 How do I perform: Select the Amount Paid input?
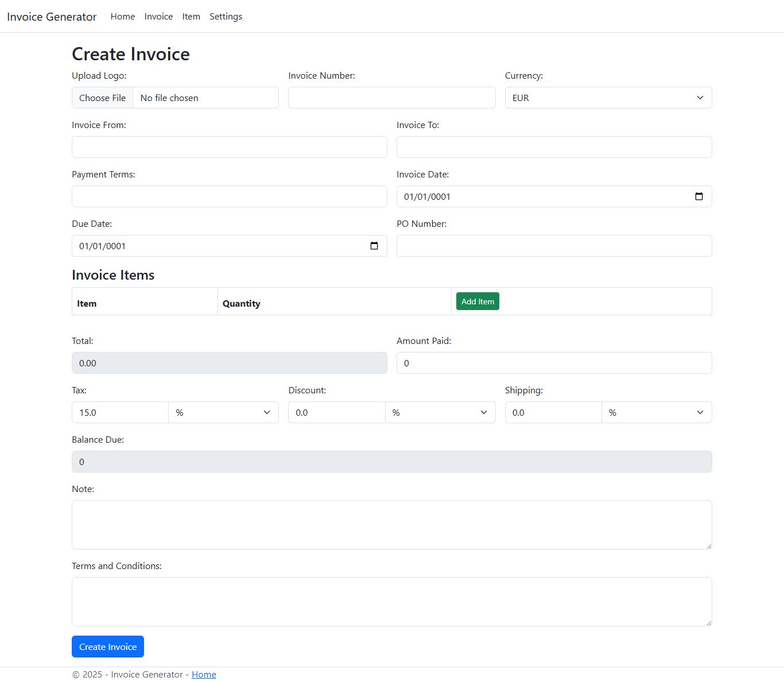click(x=554, y=363)
